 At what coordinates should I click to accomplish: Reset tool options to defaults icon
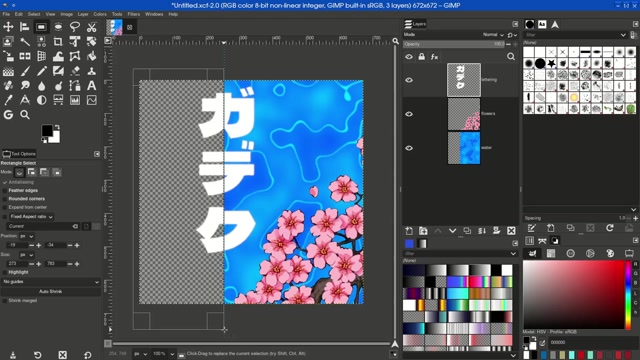[x=87, y=355]
